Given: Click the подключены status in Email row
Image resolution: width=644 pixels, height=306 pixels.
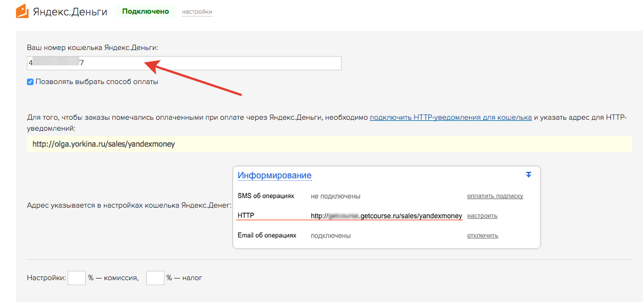Looking at the screenshot, I should point(331,236).
